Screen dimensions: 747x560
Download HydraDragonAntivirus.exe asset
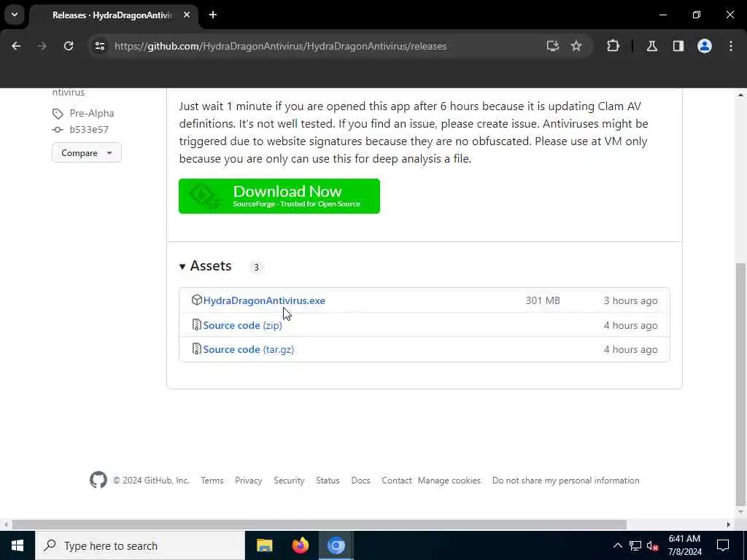tap(264, 300)
